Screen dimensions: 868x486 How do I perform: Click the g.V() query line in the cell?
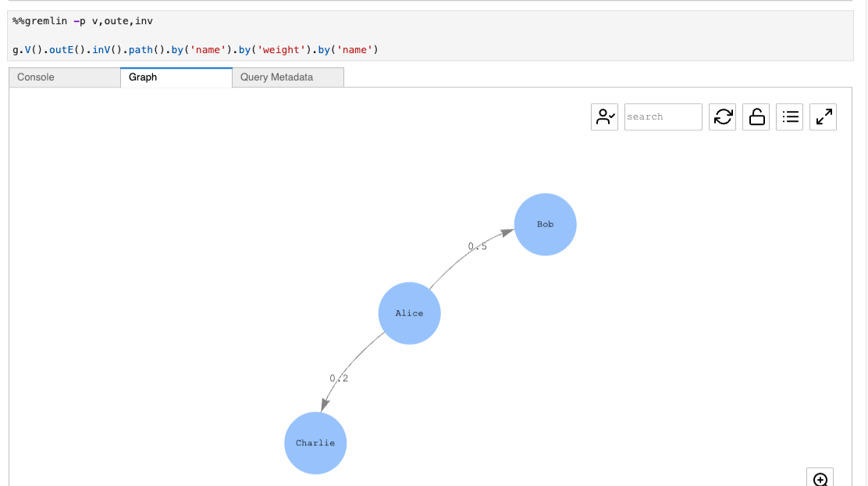click(195, 50)
